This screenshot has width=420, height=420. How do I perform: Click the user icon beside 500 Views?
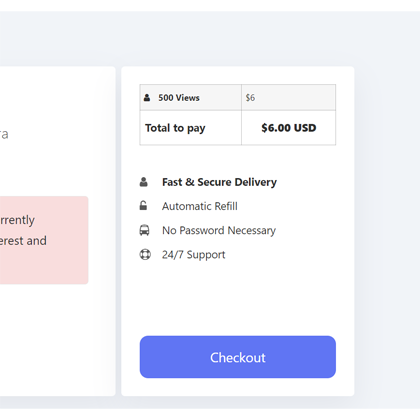tap(147, 98)
